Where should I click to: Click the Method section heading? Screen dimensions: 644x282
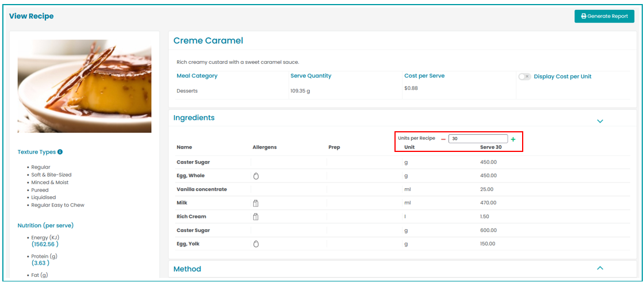point(187,269)
